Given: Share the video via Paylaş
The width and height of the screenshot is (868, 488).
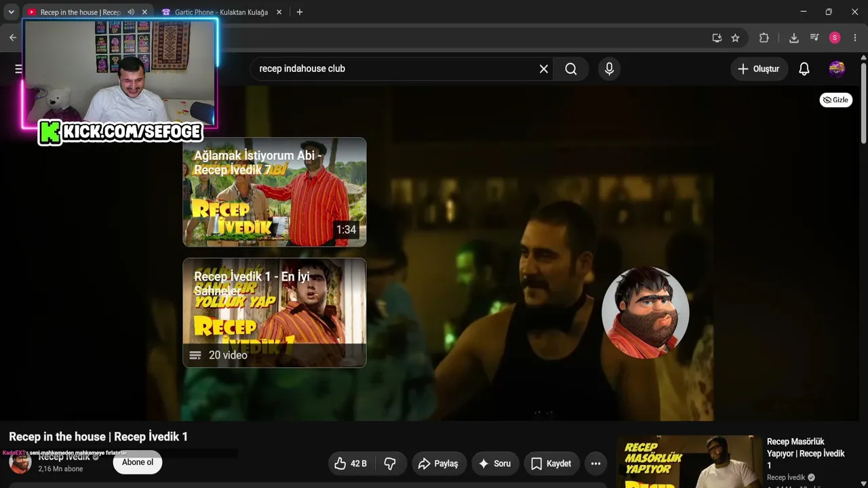Looking at the screenshot, I should click(439, 464).
